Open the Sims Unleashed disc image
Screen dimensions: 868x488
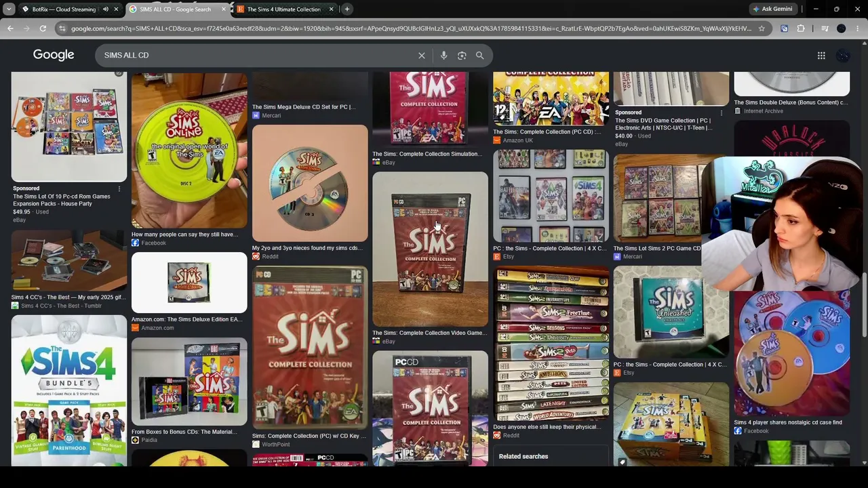671,311
